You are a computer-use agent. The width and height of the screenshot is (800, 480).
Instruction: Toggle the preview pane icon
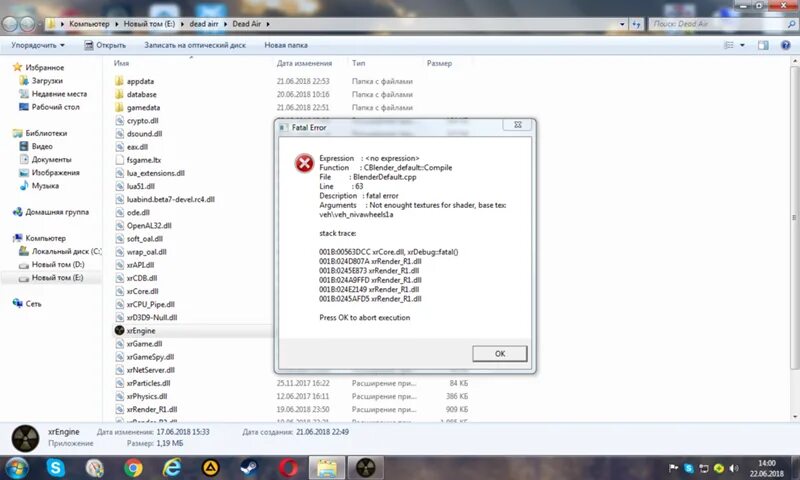pos(763,45)
